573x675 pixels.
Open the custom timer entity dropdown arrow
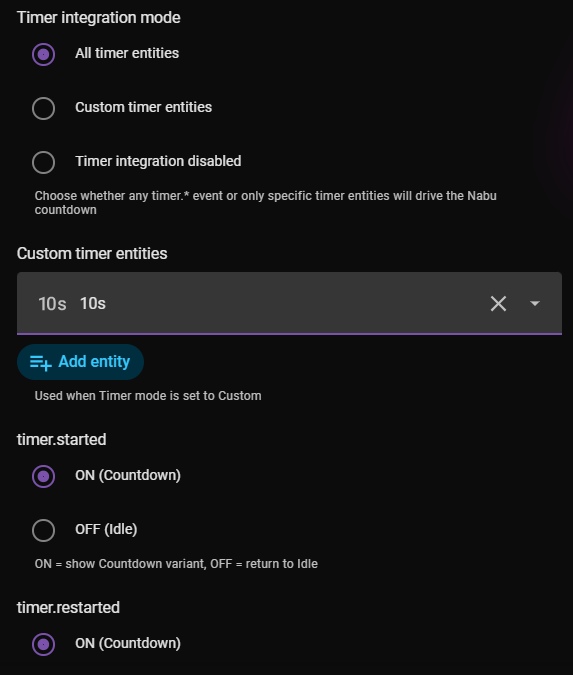[x=535, y=303]
